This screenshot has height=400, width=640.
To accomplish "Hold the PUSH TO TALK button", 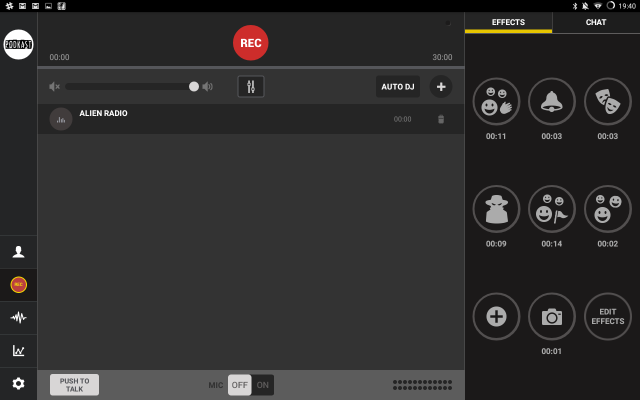I will [x=74, y=385].
